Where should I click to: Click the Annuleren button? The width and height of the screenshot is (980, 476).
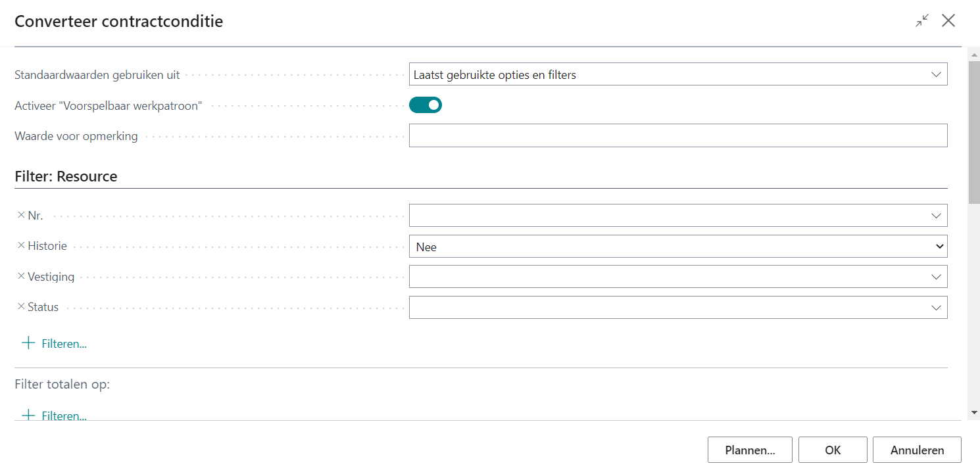pos(917,450)
